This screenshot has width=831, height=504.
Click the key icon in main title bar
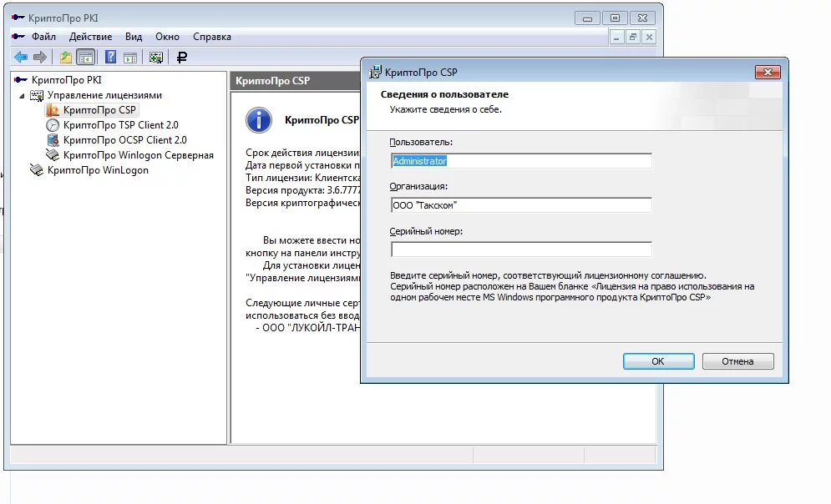point(18,18)
